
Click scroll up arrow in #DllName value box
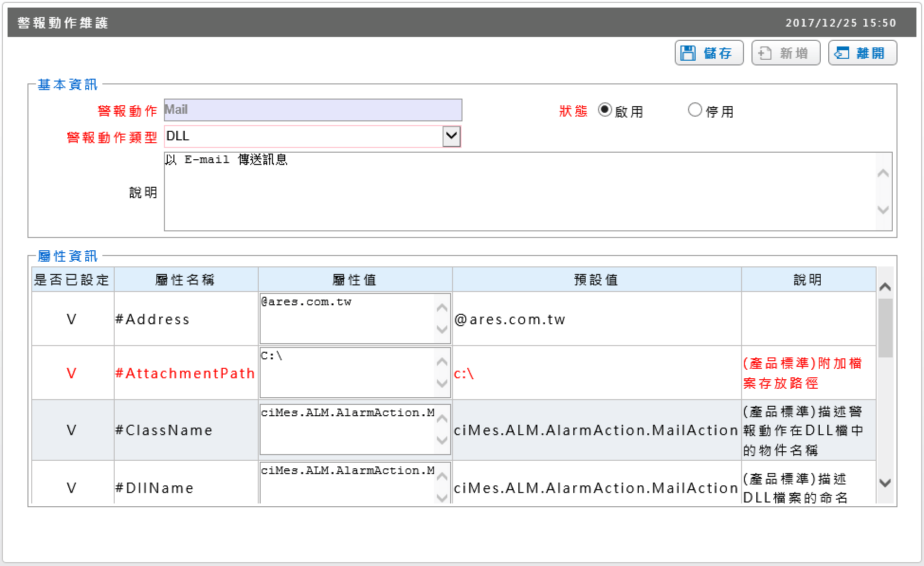442,477
